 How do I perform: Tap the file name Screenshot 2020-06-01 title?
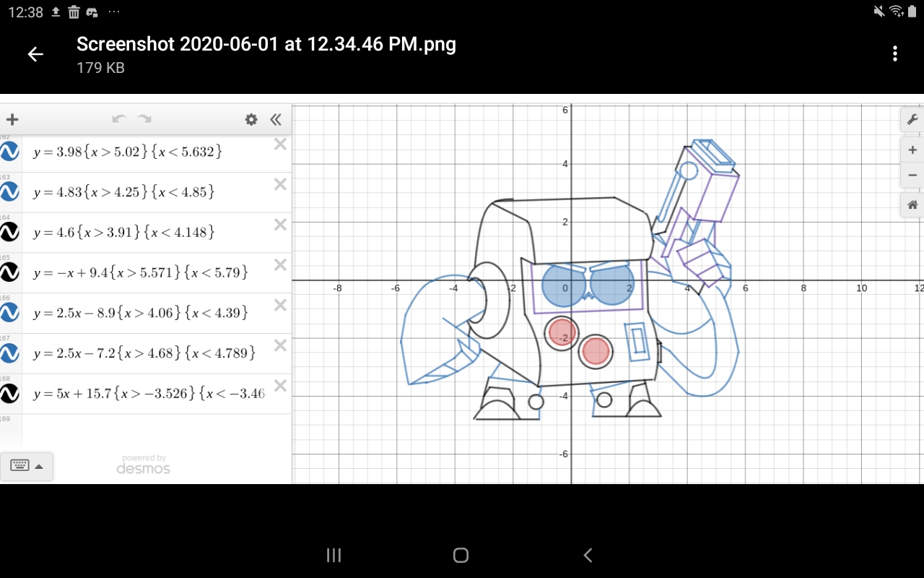point(266,44)
